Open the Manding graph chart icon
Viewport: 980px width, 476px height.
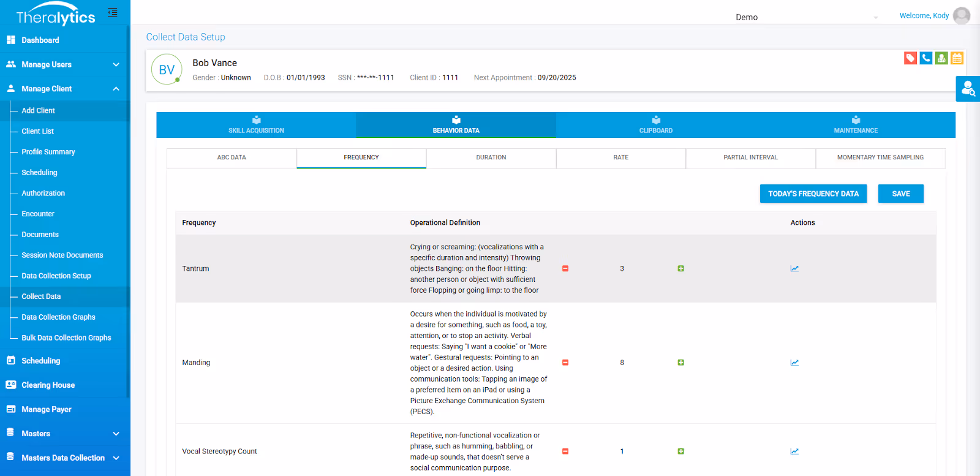point(794,363)
